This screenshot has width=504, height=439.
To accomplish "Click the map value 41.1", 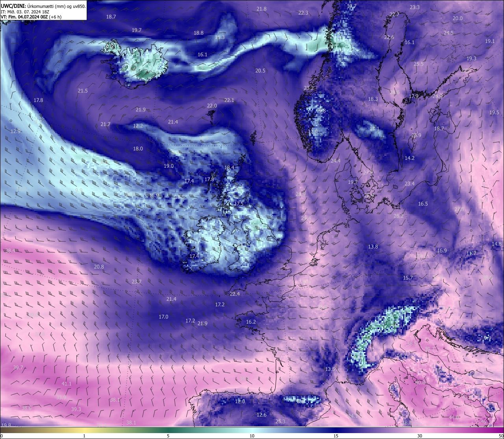I will [67, 383].
